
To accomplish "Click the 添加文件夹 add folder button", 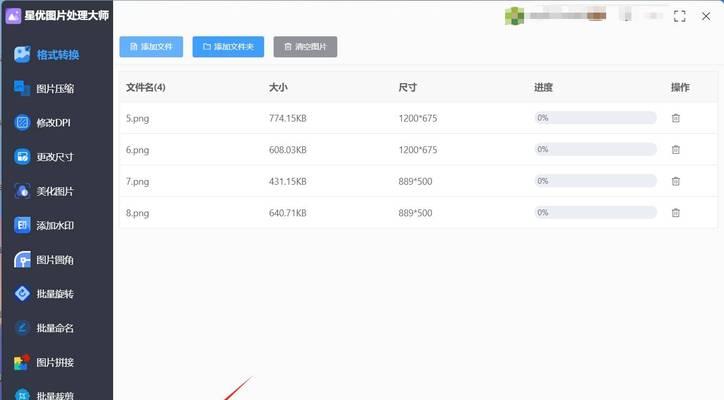I will tap(228, 47).
